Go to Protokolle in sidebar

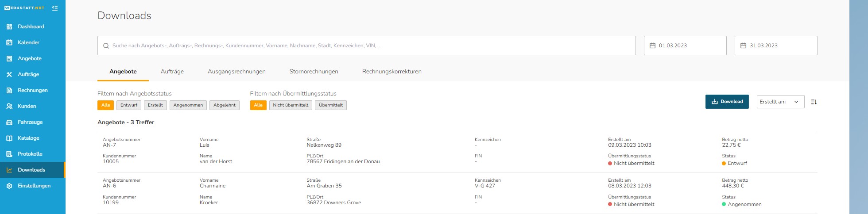pyautogui.click(x=33, y=154)
